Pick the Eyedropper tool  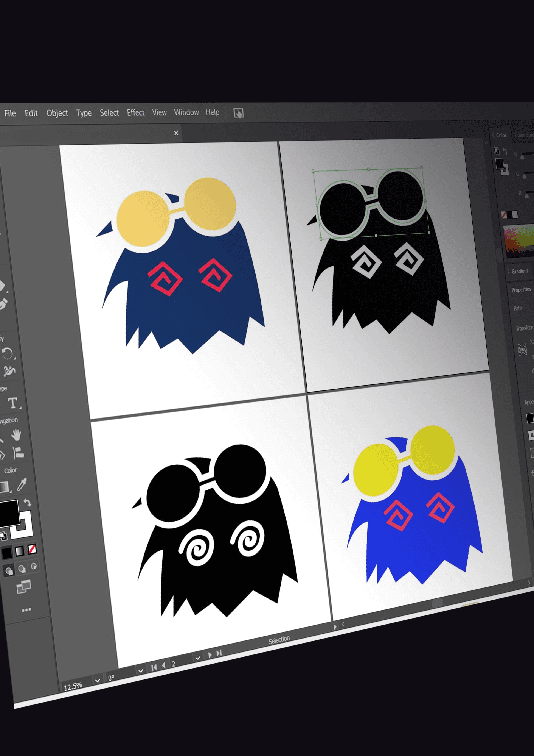pyautogui.click(x=22, y=485)
